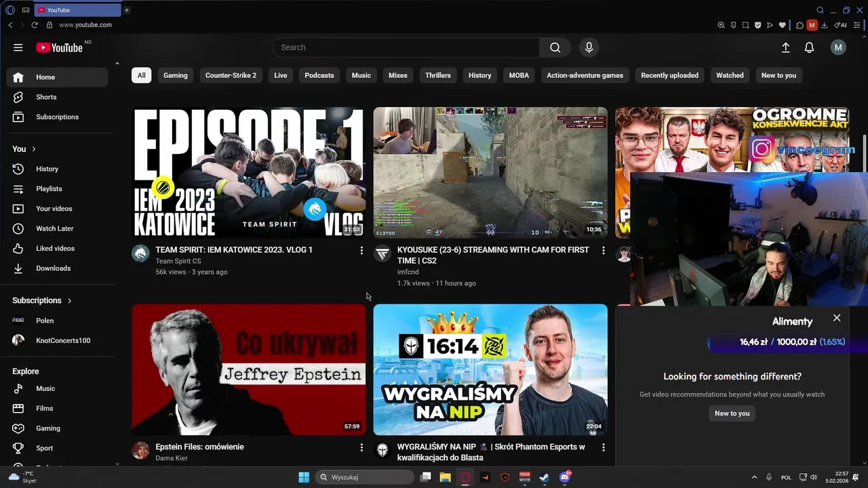Play the KYOUSUKE streaming video thumbnail

point(490,172)
